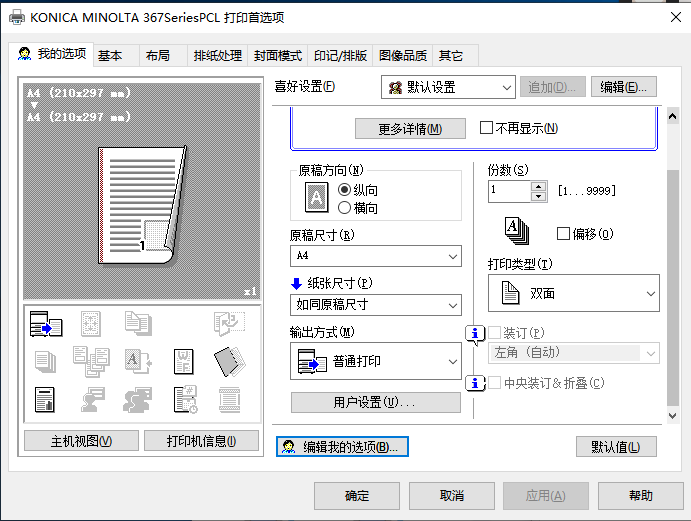Enable the 偏移 offset checkbox

[563, 234]
